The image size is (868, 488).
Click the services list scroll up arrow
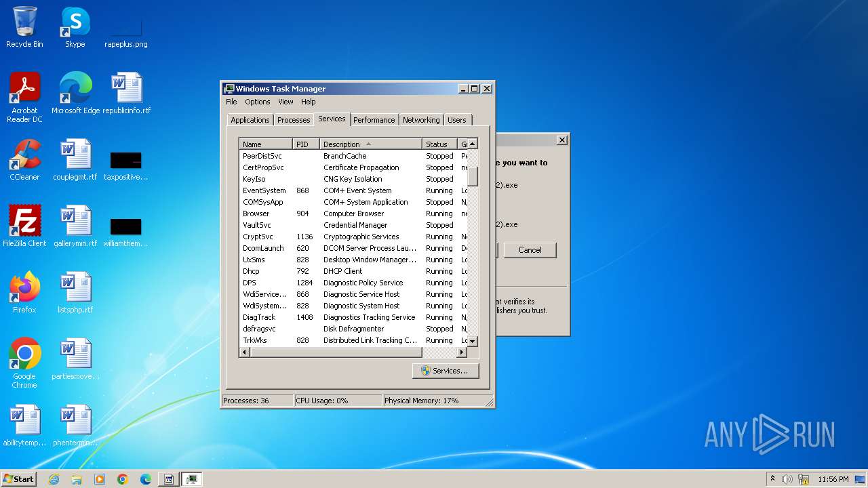473,144
